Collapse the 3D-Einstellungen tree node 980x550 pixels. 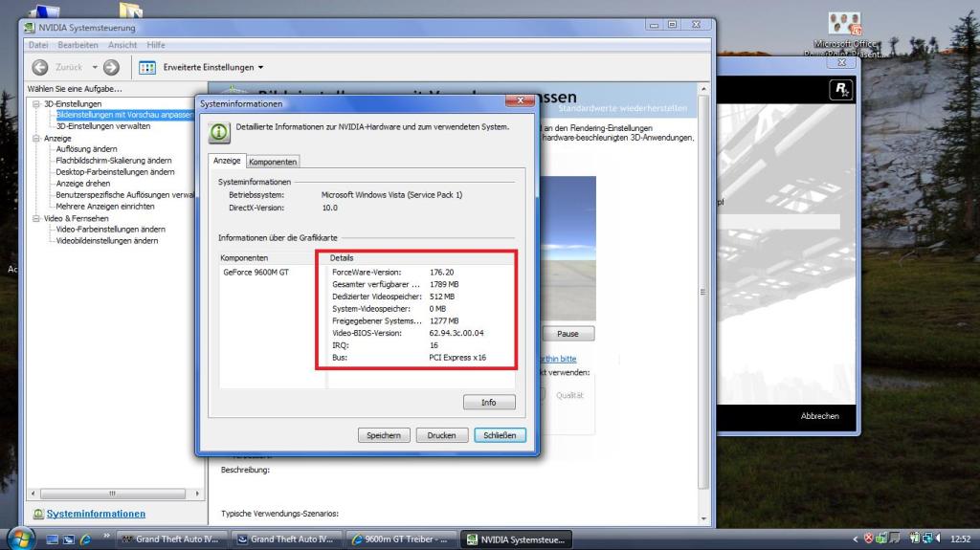pyautogui.click(x=36, y=103)
